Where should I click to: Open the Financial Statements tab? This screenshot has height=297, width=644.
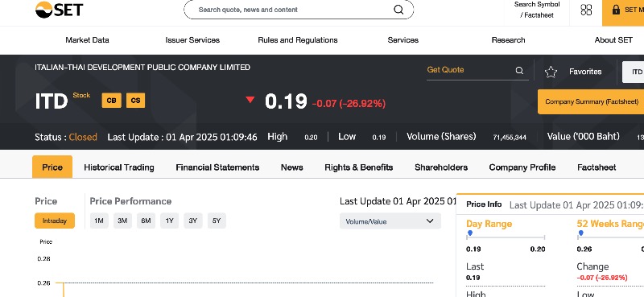coord(217,167)
